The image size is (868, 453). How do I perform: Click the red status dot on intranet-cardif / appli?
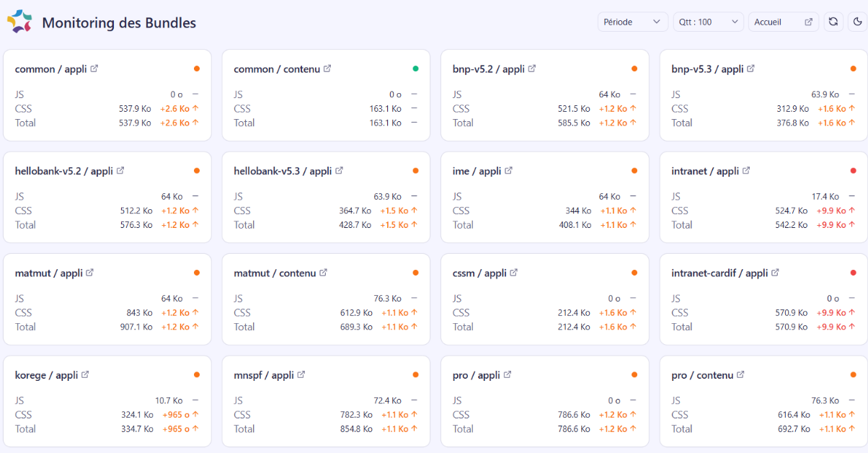pyautogui.click(x=854, y=273)
